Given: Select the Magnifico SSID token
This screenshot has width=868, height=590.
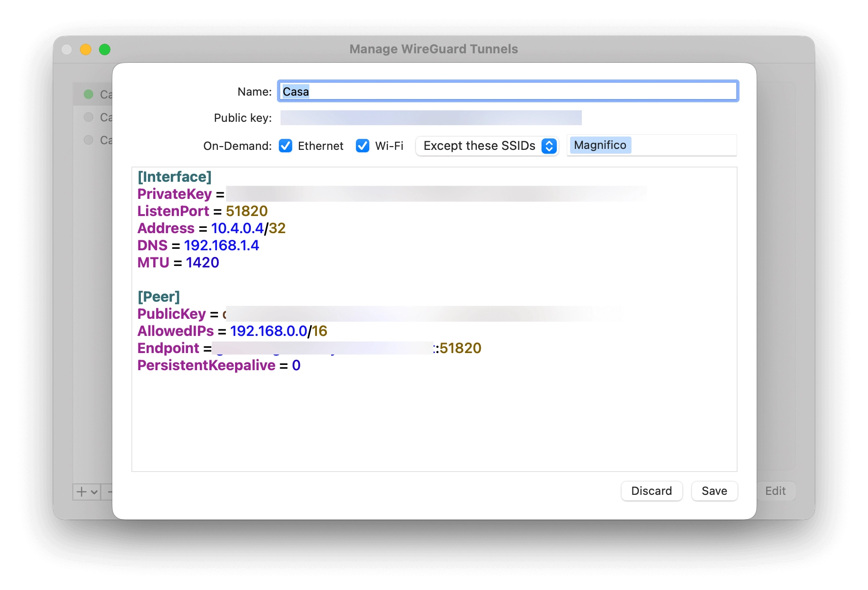Looking at the screenshot, I should point(600,145).
